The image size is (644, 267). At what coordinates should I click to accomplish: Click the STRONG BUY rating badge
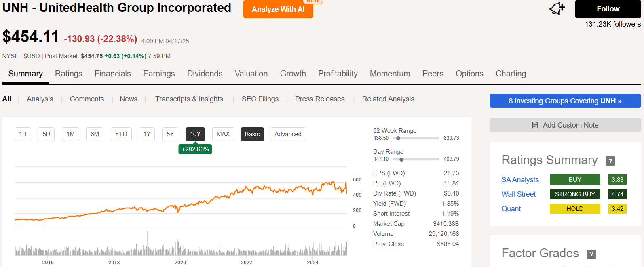point(575,194)
